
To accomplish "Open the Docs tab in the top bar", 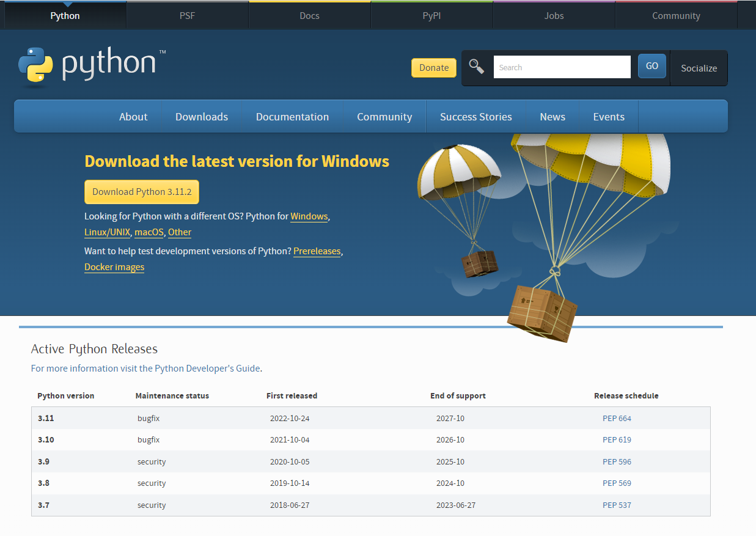I will click(x=309, y=15).
